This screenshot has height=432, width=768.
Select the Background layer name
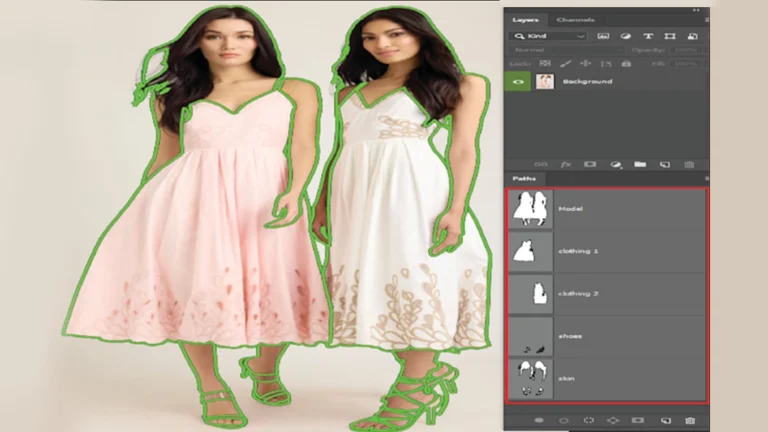point(587,82)
